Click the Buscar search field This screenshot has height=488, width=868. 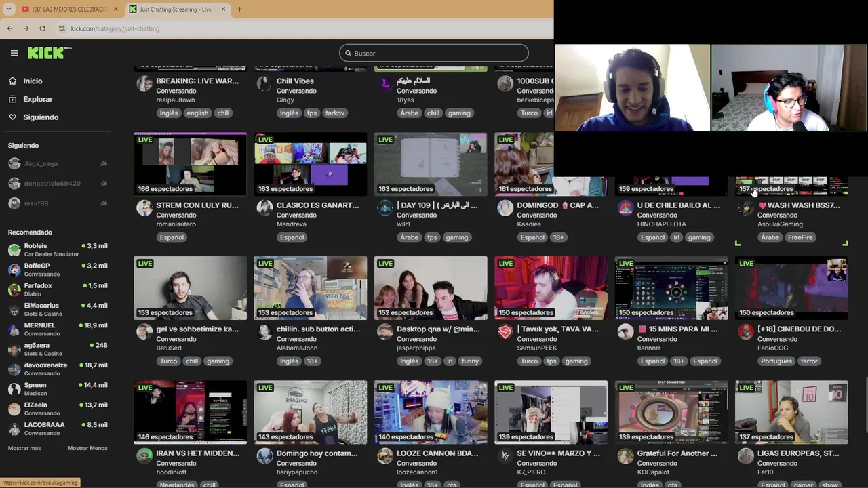(x=434, y=53)
